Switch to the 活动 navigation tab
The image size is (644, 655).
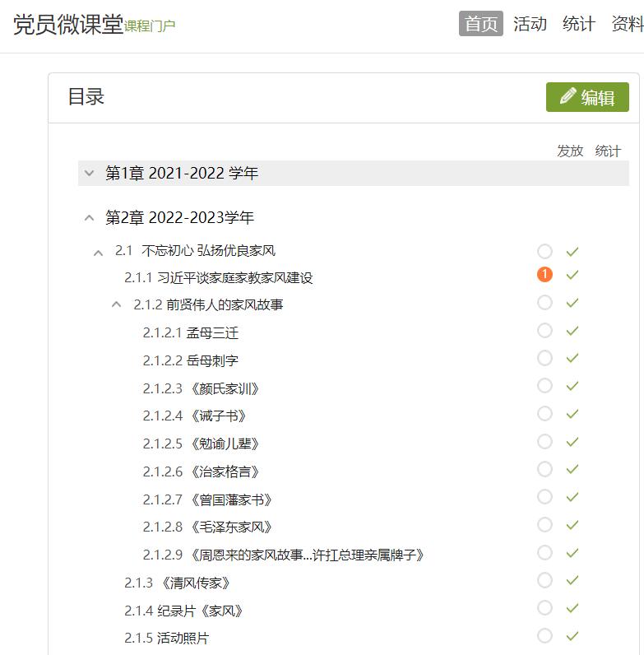[x=530, y=24]
